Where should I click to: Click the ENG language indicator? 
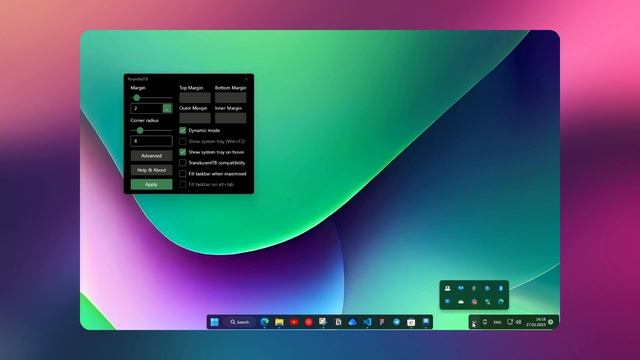497,322
